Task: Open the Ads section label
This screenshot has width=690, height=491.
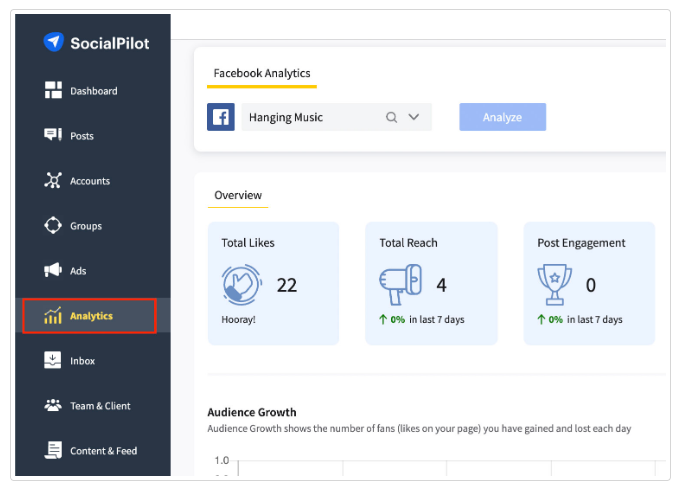Action: pos(78,271)
